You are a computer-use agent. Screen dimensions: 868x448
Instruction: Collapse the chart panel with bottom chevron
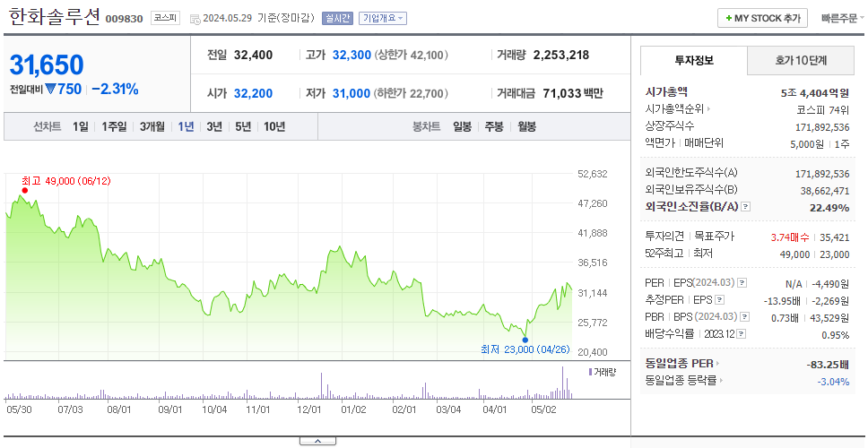[x=317, y=441]
